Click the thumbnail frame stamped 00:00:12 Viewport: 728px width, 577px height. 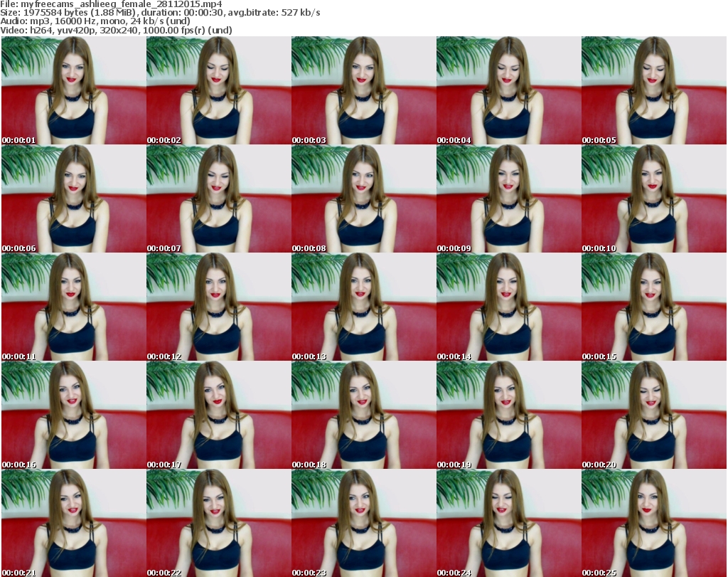click(219, 307)
